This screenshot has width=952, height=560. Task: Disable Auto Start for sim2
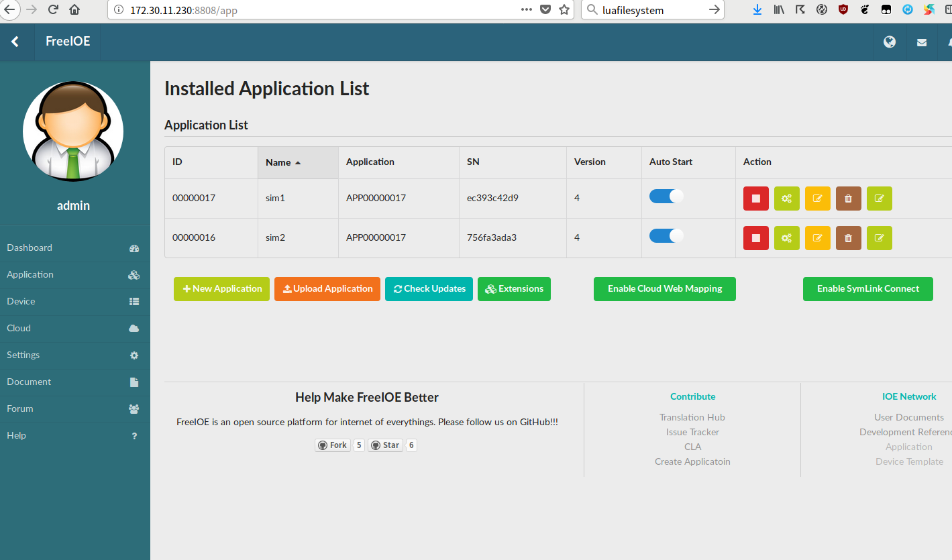pos(666,236)
